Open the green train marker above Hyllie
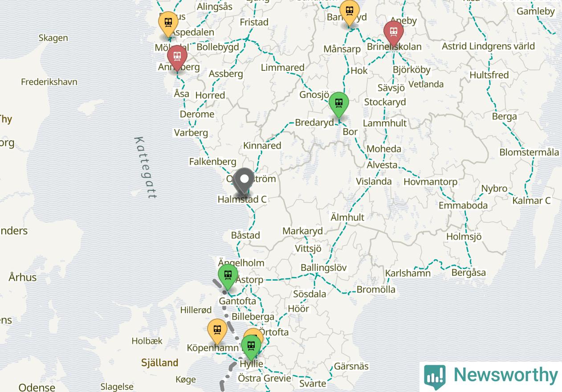Image resolution: width=562 pixels, height=392 pixels. 251,347
